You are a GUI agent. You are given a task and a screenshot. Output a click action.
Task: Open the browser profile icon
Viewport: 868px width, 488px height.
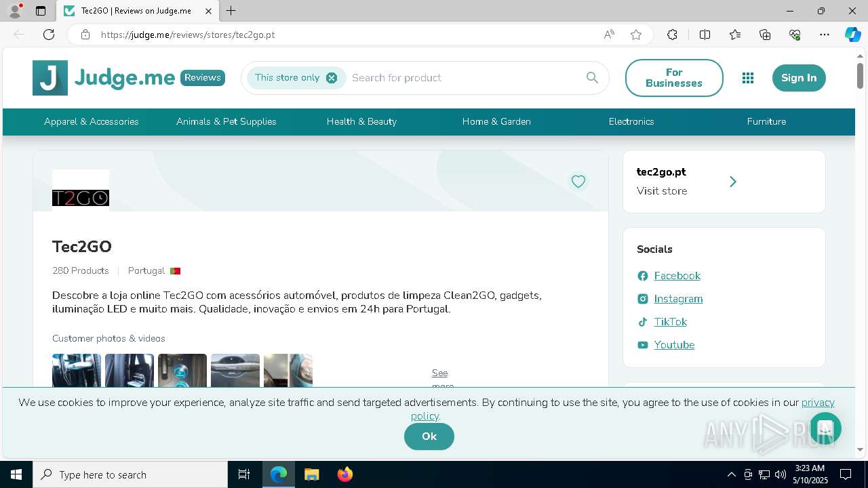pyautogui.click(x=14, y=11)
